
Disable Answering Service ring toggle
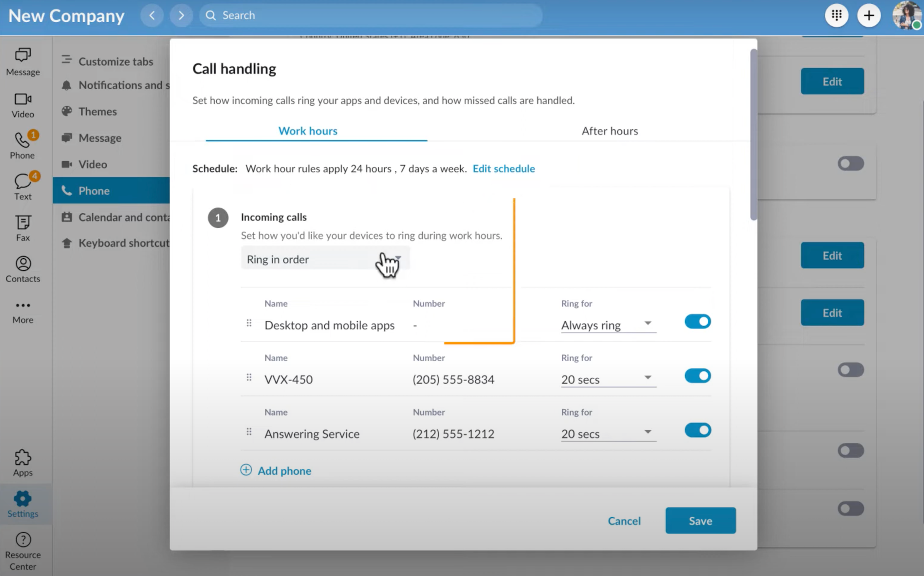tap(697, 430)
